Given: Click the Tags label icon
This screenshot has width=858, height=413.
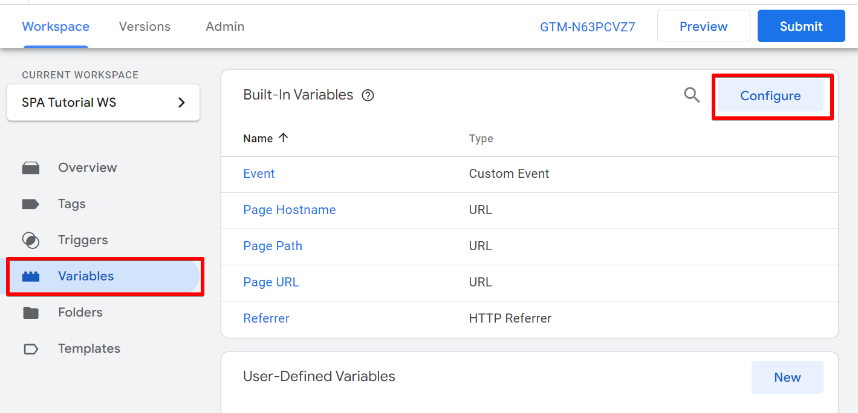Looking at the screenshot, I should pos(31,204).
